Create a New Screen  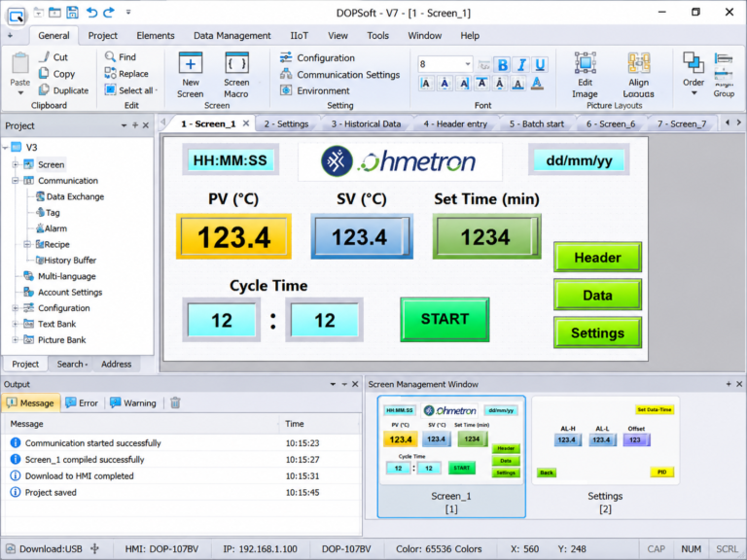(190, 75)
